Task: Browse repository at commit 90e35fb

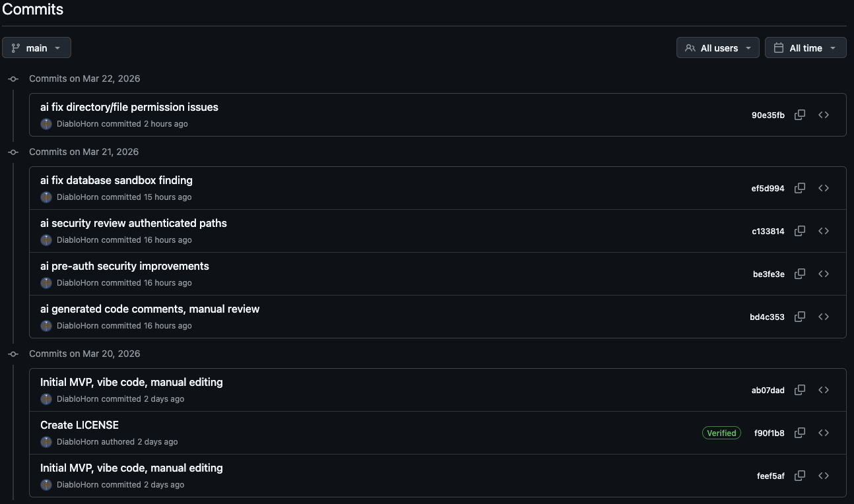Action: point(824,115)
